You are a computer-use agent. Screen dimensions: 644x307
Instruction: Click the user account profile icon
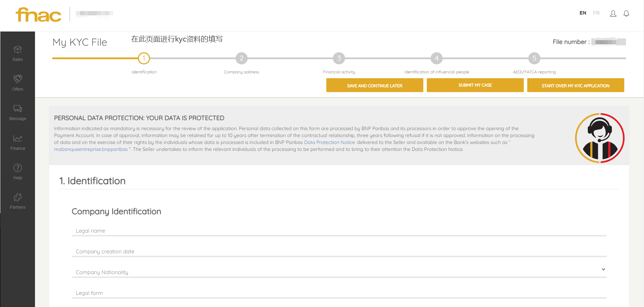click(613, 13)
